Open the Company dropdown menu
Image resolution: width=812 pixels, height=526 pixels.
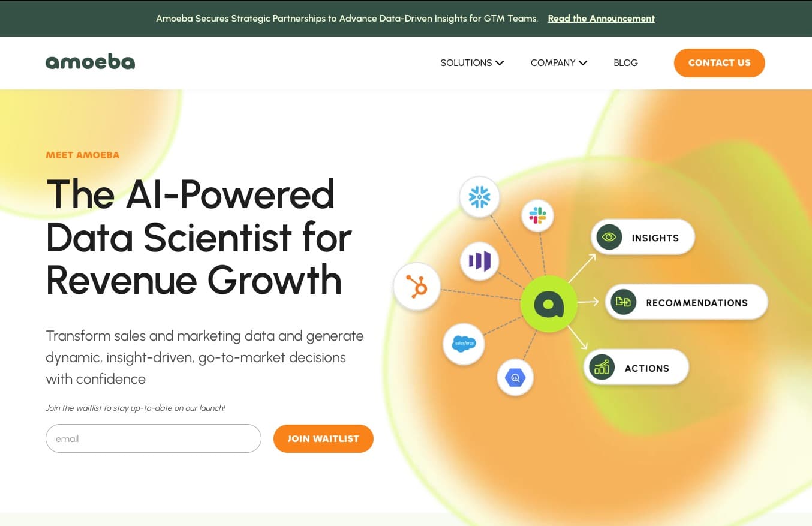pos(558,63)
